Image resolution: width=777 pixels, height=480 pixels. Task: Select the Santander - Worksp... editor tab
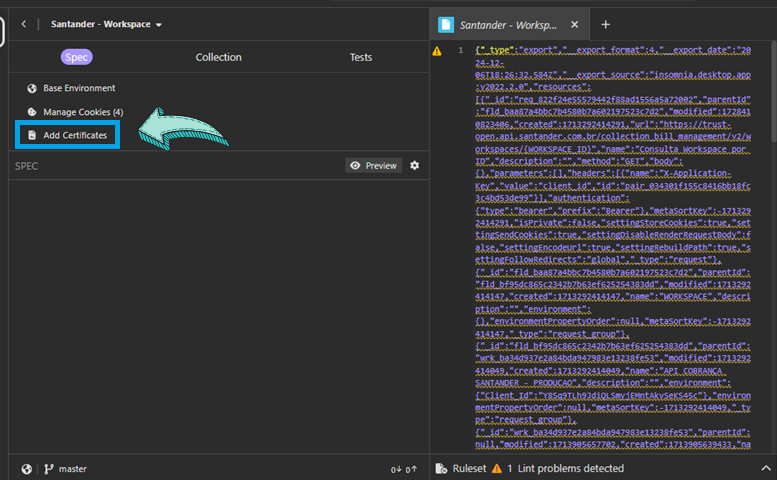(509, 24)
